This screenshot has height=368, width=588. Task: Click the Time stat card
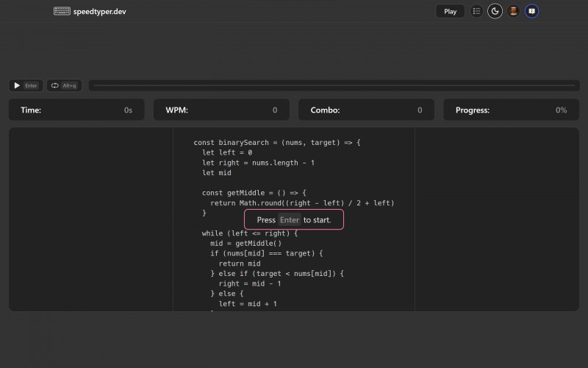(x=76, y=110)
